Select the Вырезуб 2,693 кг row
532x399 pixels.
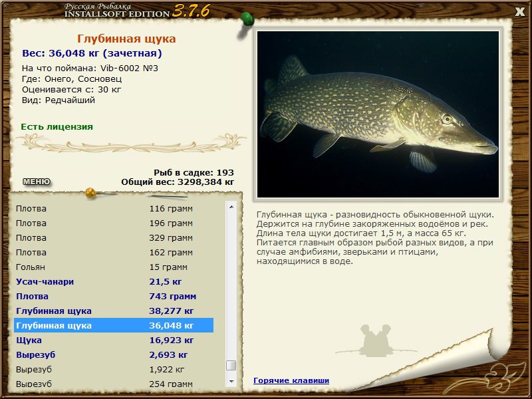click(114, 354)
